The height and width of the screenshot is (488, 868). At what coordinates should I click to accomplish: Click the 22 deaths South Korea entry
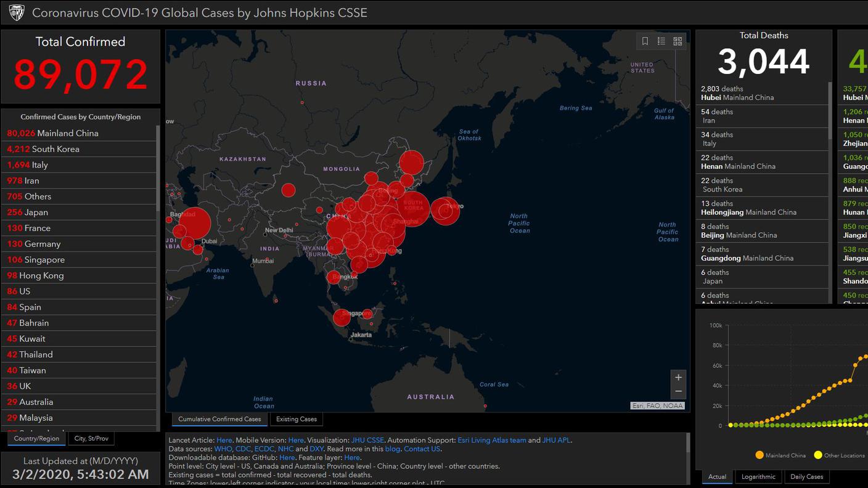(763, 185)
